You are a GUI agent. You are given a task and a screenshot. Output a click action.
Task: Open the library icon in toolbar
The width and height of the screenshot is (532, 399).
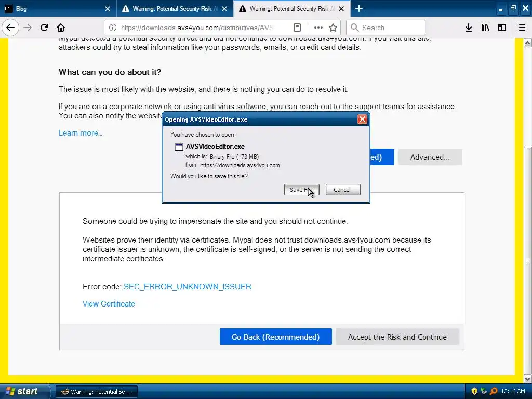[485, 28]
